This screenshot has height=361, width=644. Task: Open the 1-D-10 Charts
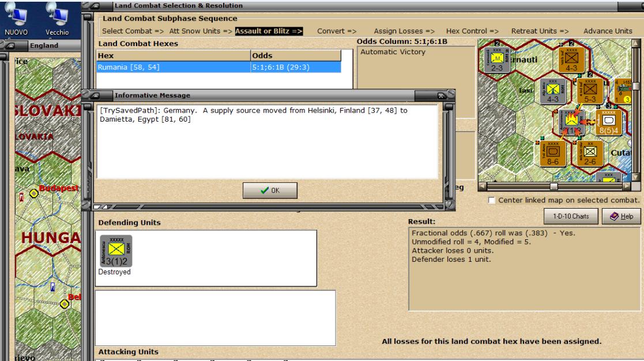tap(571, 216)
